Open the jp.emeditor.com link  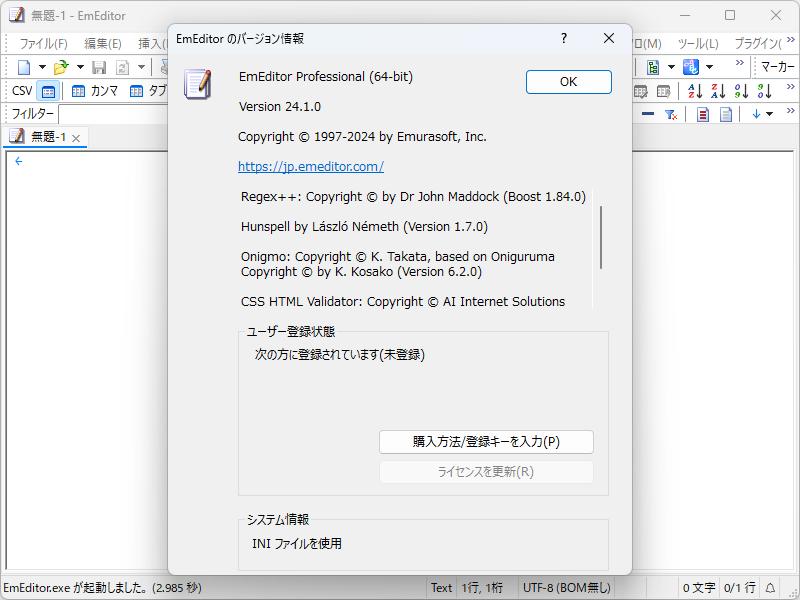pos(313,166)
